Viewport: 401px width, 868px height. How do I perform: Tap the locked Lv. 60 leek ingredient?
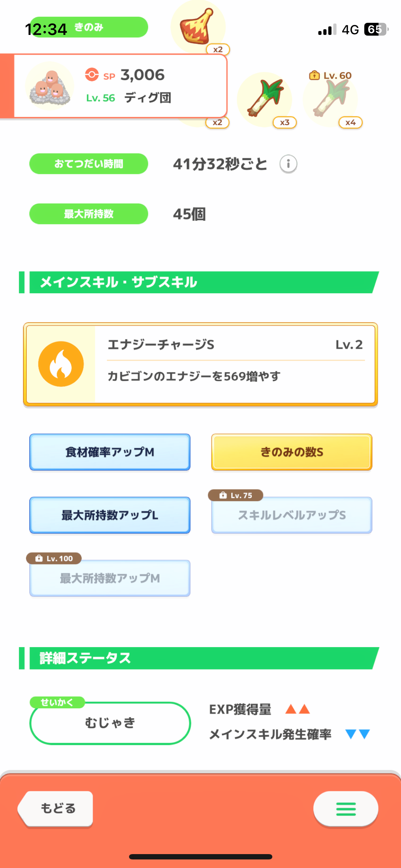[330, 100]
